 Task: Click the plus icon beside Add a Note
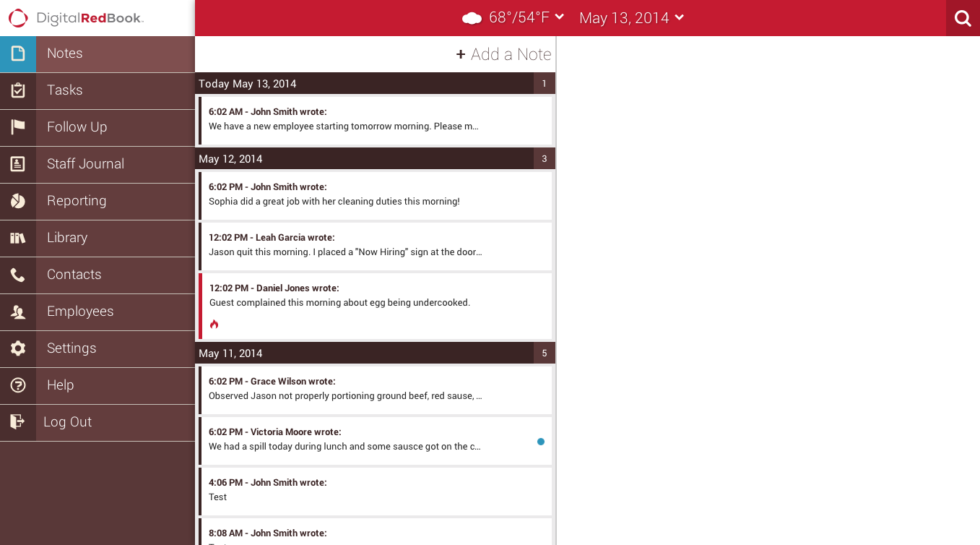(461, 54)
